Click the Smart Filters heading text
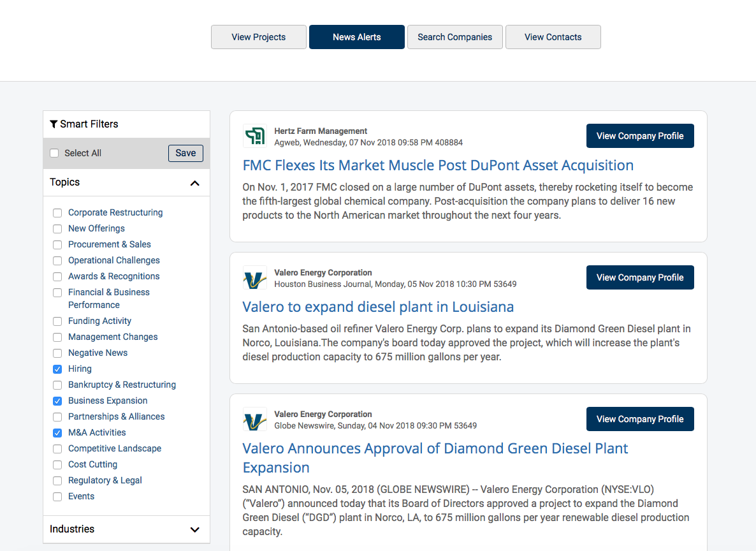756x551 pixels. pos(89,124)
